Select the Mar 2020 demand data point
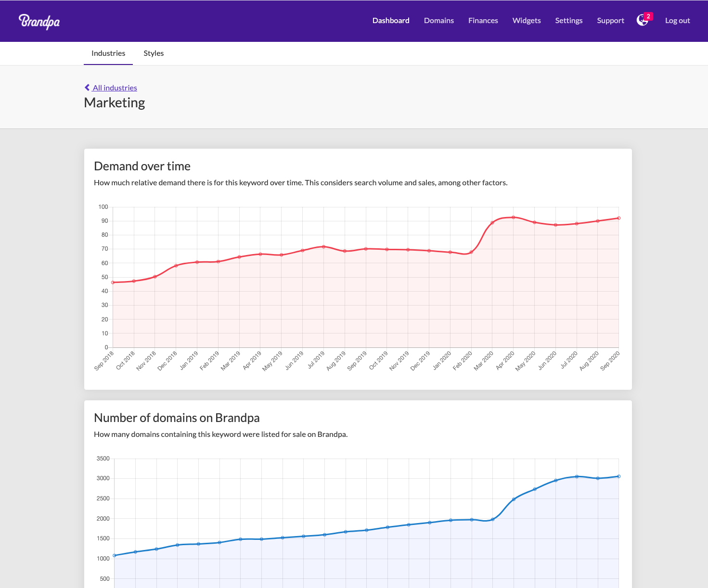The height and width of the screenshot is (588, 708). 492,223
